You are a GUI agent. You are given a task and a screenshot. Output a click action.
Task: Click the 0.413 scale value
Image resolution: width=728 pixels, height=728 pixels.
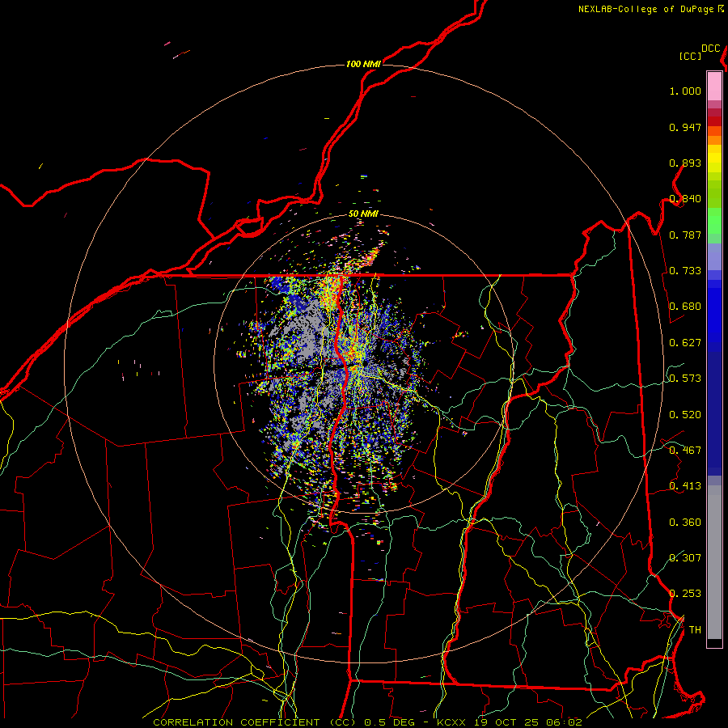[685, 486]
